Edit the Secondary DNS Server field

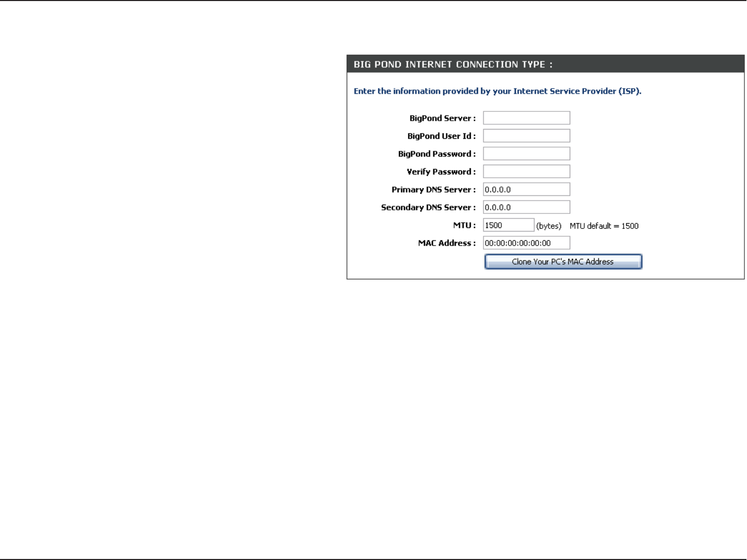point(527,207)
